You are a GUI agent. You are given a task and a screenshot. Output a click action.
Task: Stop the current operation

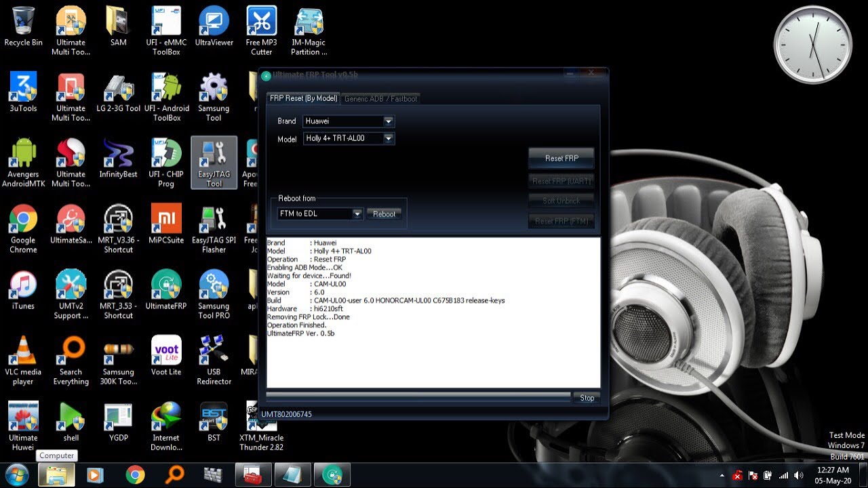pos(587,398)
